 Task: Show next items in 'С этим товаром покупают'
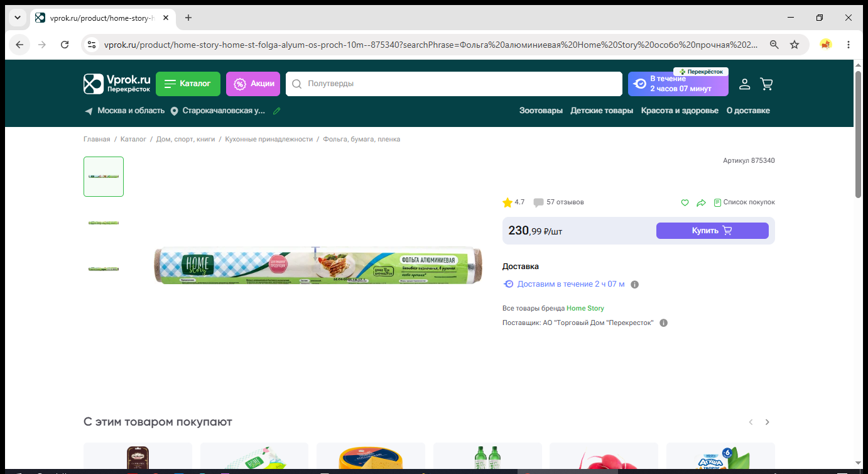[767, 422]
